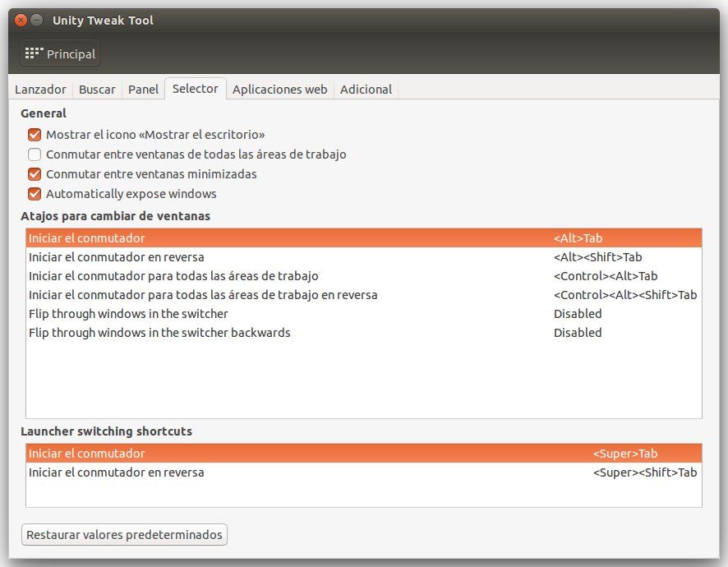
Task: Enable Conmutar entre ventanas de todas las áreas
Action: [x=35, y=154]
